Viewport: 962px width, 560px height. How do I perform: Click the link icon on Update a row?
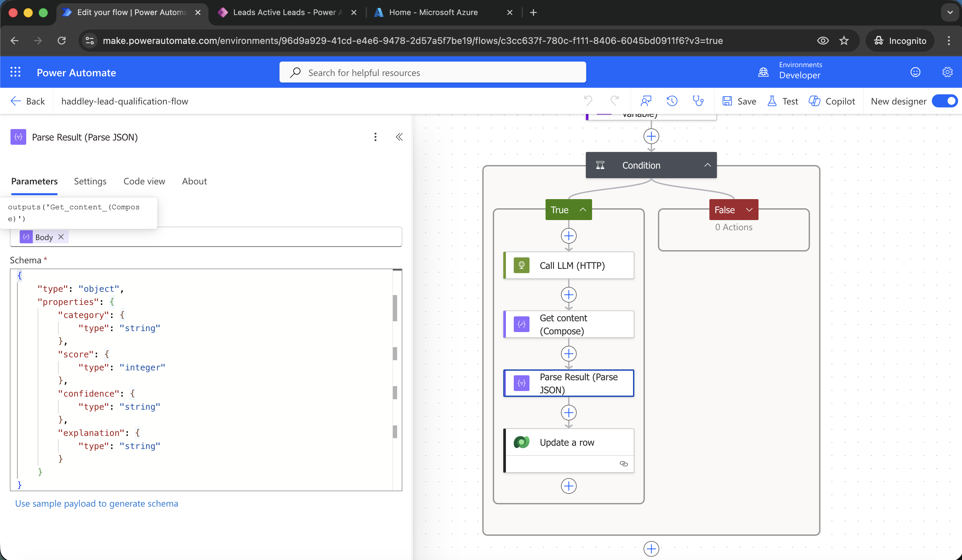(x=624, y=464)
